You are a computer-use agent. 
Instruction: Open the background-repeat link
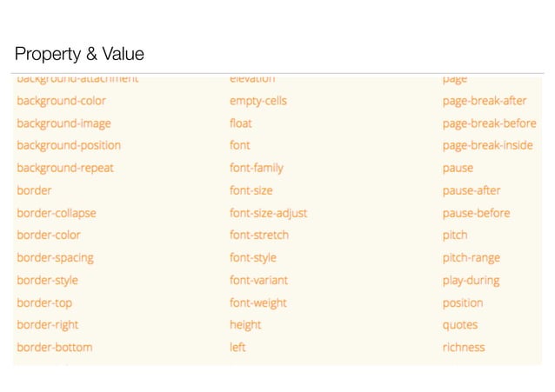tap(65, 168)
